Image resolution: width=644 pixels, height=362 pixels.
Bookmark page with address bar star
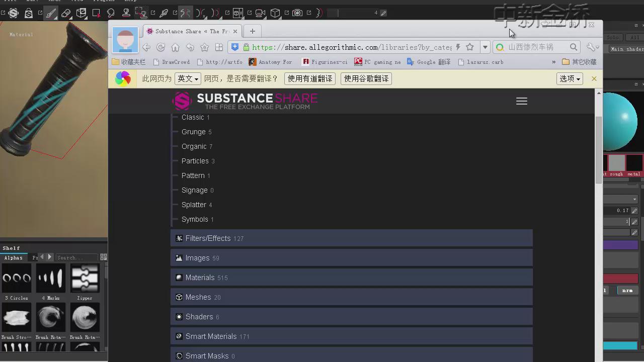(x=470, y=47)
